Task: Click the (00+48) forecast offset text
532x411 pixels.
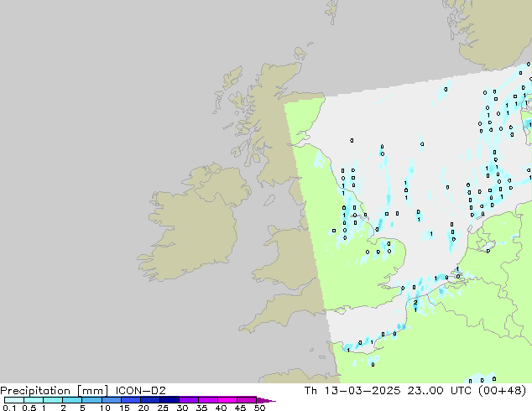Action: coord(504,391)
